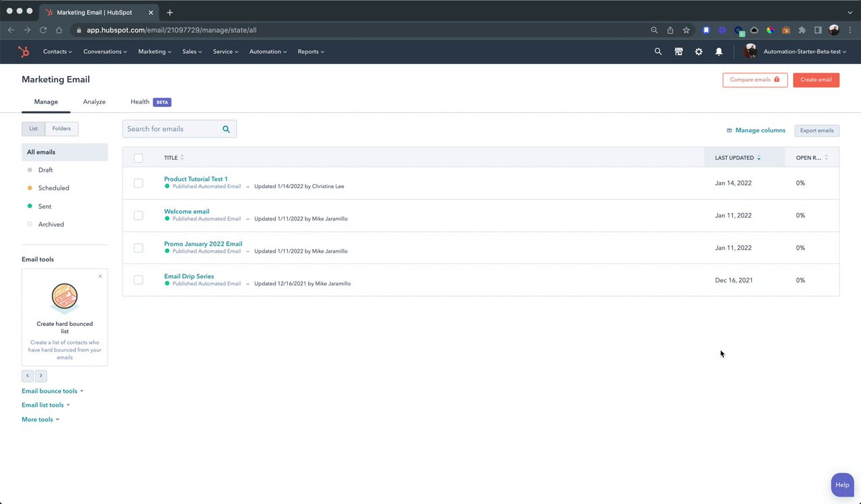
Task: Click the search icon in email search box
Action: click(226, 129)
